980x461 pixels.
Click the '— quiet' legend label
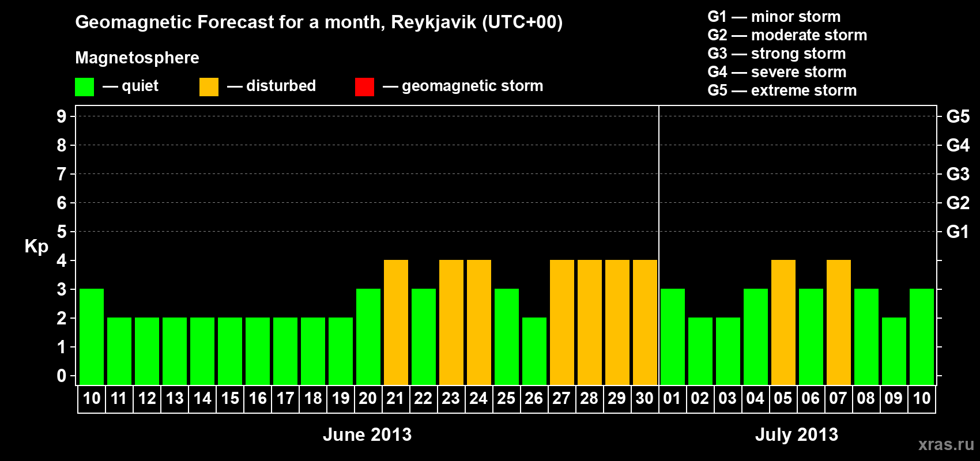130,86
